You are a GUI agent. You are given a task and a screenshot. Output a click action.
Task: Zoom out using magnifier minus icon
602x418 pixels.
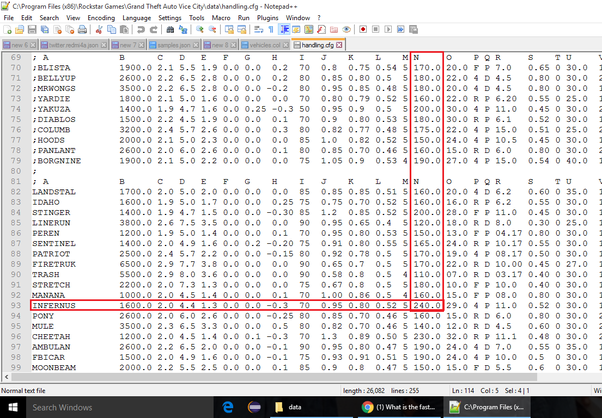[x=212, y=30]
